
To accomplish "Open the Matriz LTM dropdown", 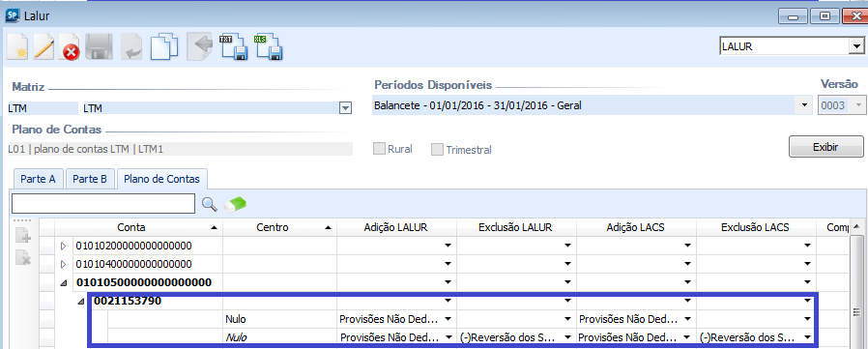I will coord(345,108).
